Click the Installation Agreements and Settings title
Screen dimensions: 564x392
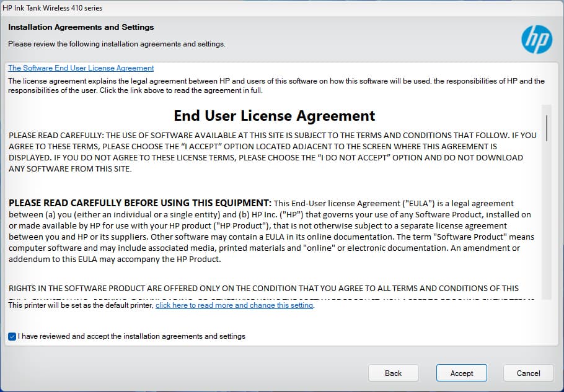pyautogui.click(x=81, y=27)
